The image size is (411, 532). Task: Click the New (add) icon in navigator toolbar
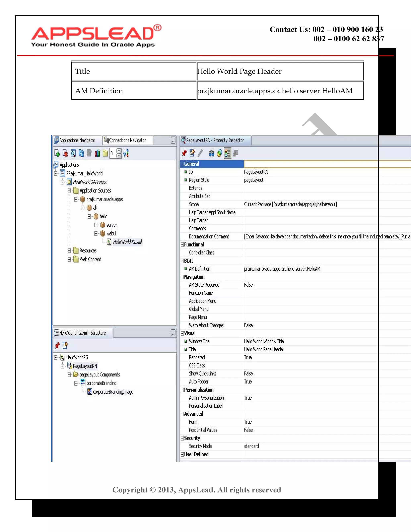(x=57, y=153)
